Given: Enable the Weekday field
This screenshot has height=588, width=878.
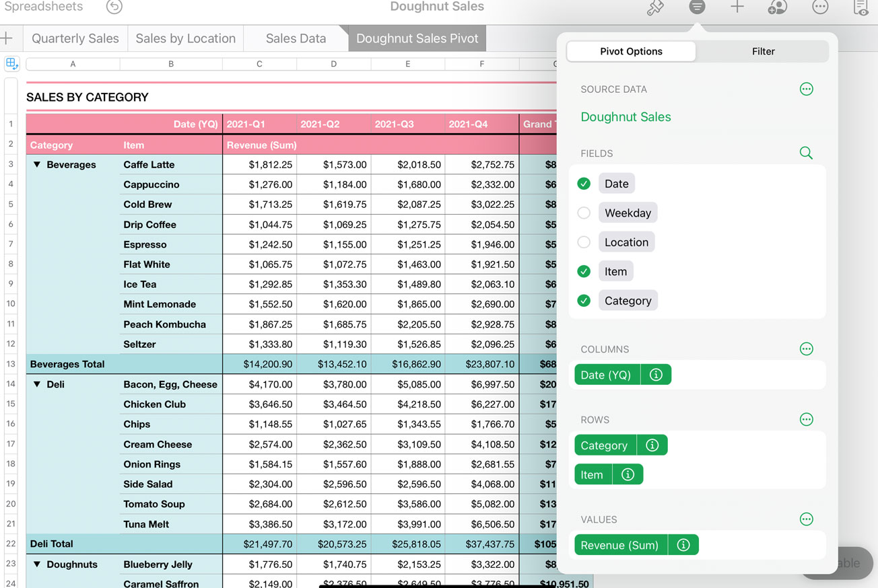Looking at the screenshot, I should click(x=584, y=213).
